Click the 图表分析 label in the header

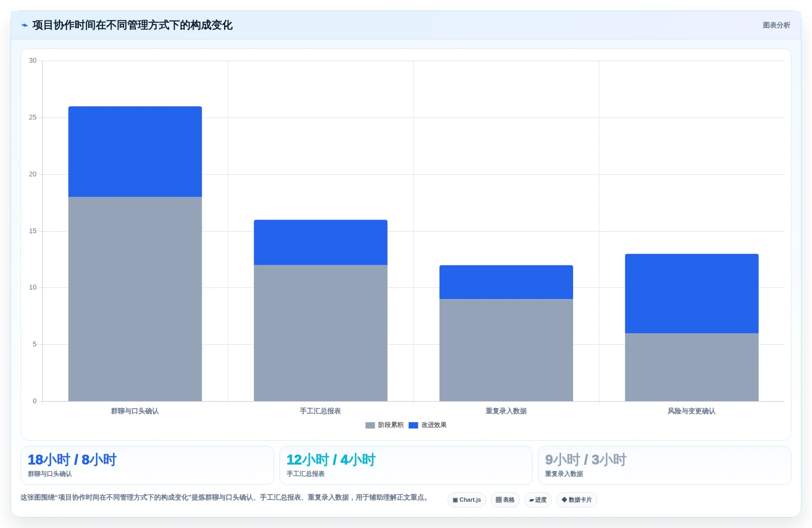coord(776,25)
